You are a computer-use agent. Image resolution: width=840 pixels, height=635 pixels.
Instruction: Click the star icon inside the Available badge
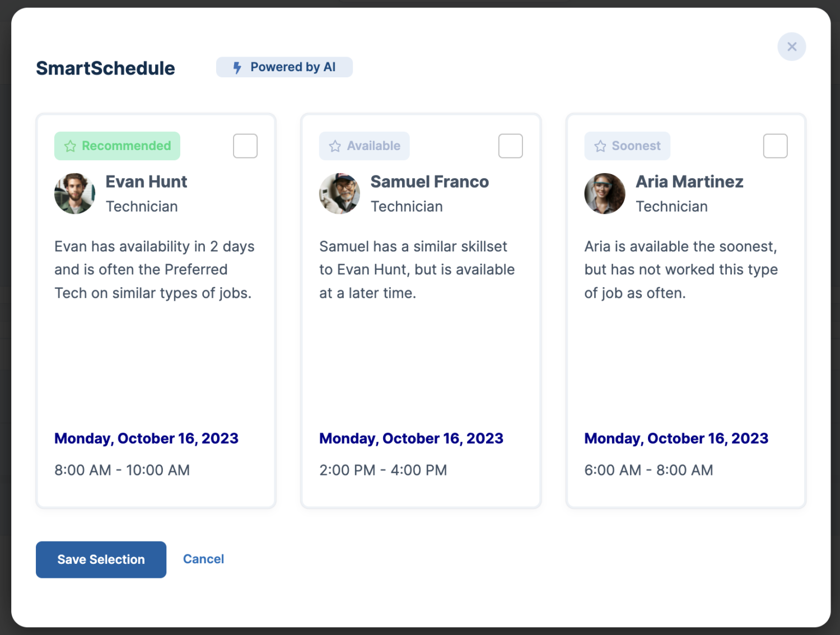(x=334, y=146)
